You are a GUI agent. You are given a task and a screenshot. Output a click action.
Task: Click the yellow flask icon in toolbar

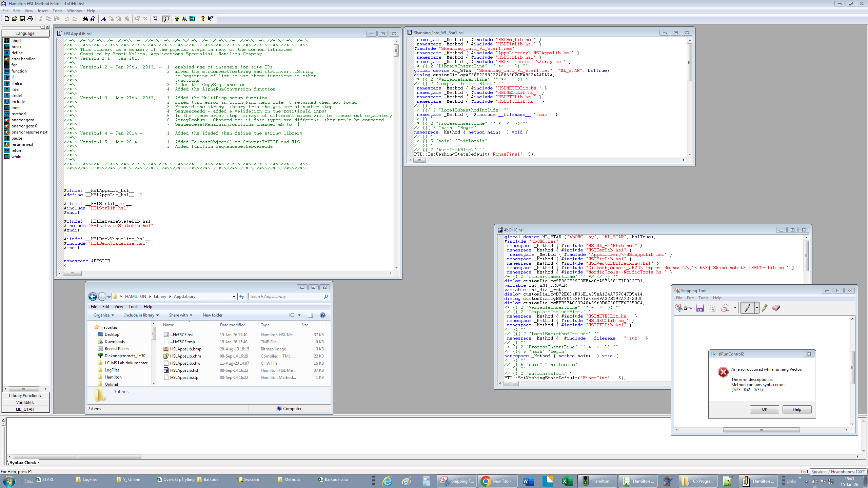184,19
